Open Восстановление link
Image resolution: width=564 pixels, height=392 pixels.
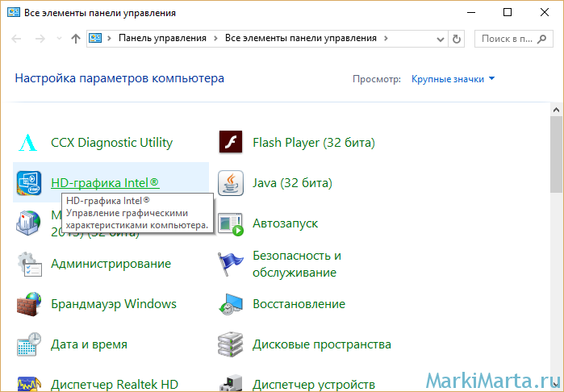pyautogui.click(x=299, y=304)
